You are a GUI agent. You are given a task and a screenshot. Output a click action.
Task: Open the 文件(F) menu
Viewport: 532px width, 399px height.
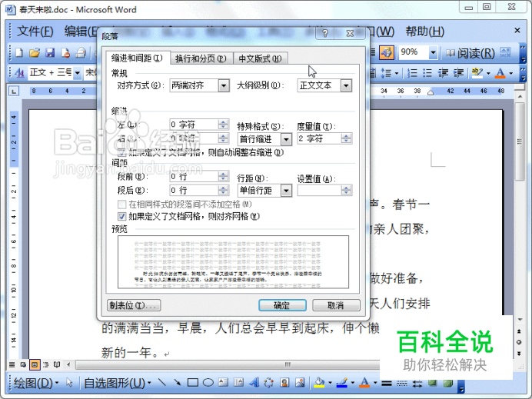35,32
